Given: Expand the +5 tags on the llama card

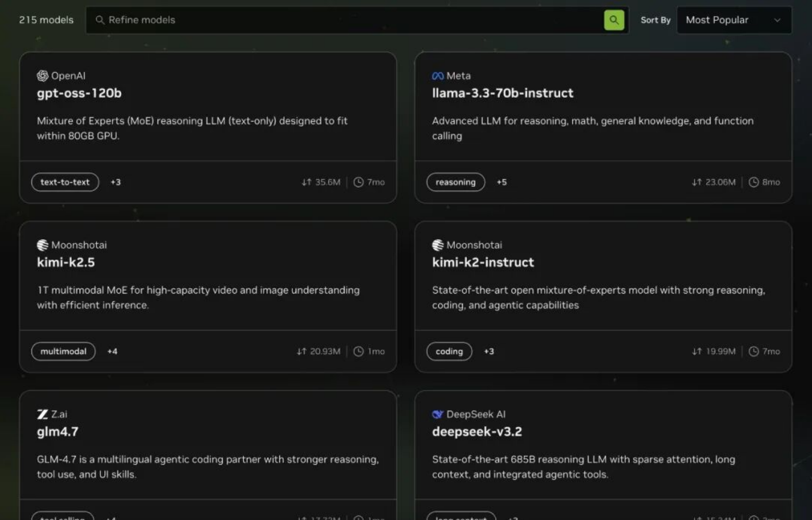Looking at the screenshot, I should click(x=502, y=182).
